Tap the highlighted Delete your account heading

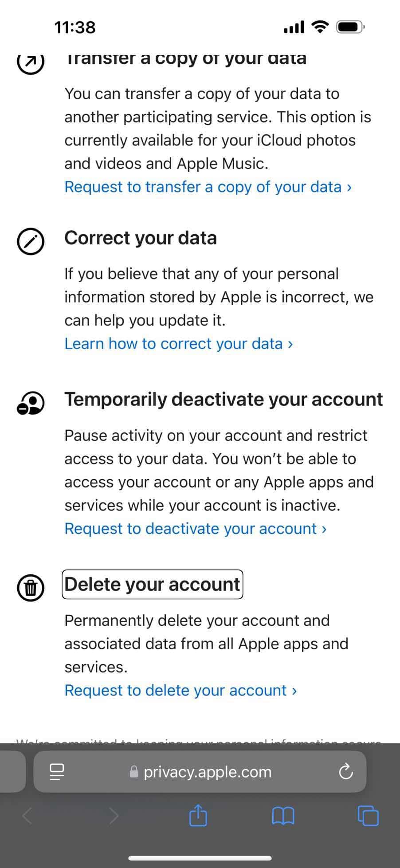coord(152,585)
